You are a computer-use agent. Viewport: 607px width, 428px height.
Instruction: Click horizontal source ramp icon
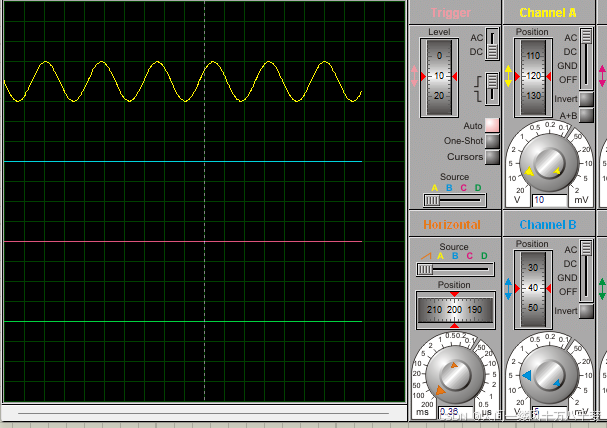426,256
